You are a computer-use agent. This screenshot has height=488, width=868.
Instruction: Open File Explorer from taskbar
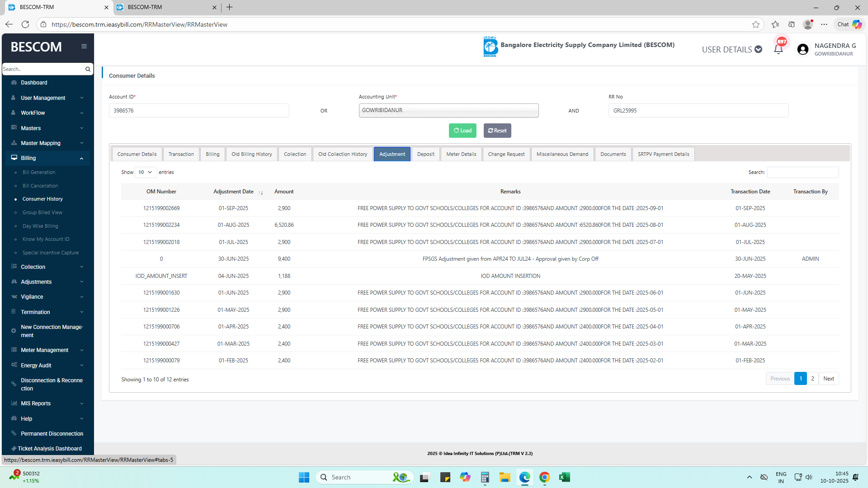(505, 477)
